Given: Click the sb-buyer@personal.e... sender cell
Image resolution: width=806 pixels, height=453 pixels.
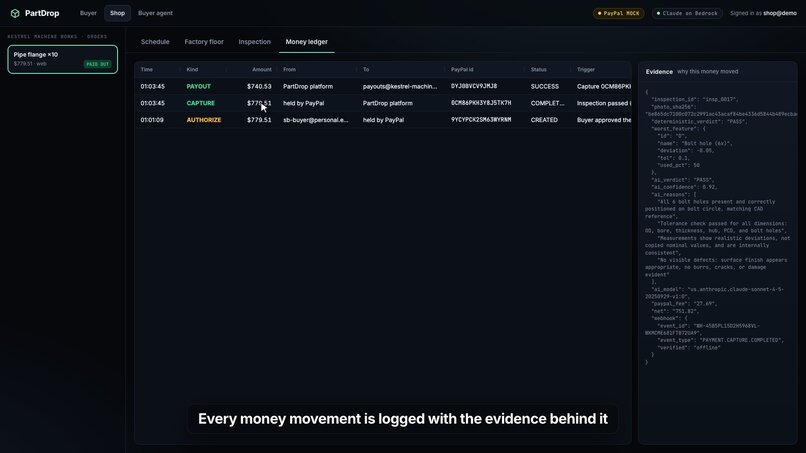Looking at the screenshot, I should pos(316,120).
